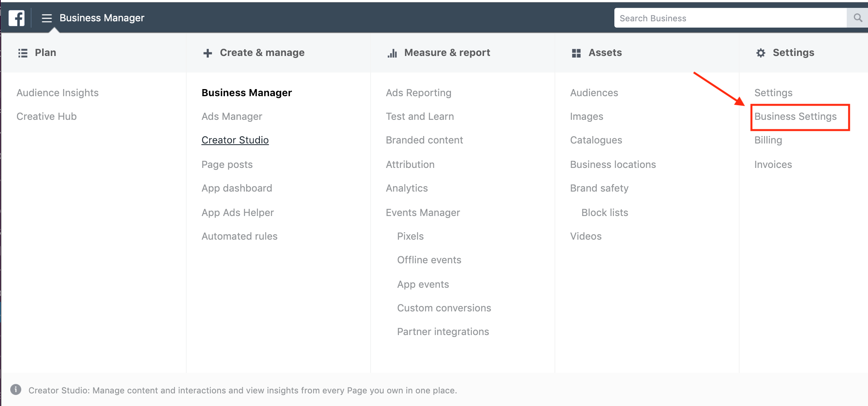
Task: Click the Facebook logo icon
Action: tap(17, 18)
